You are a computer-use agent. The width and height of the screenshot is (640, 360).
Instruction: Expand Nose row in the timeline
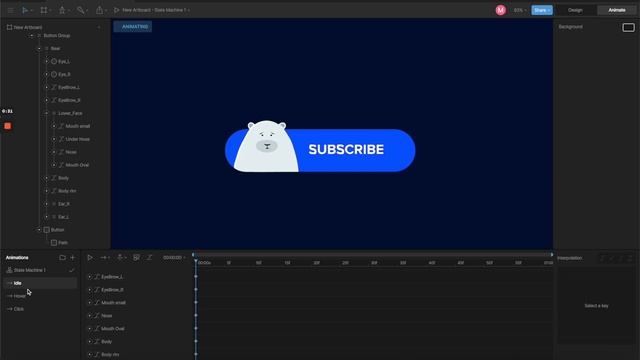tap(90, 316)
